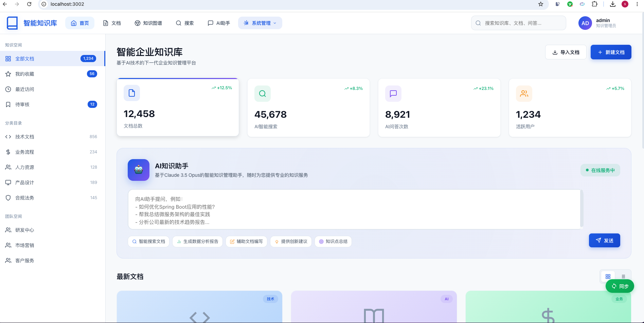Open 研发中心 team space
Viewport: 644px width, 323px height.
coord(52,230)
